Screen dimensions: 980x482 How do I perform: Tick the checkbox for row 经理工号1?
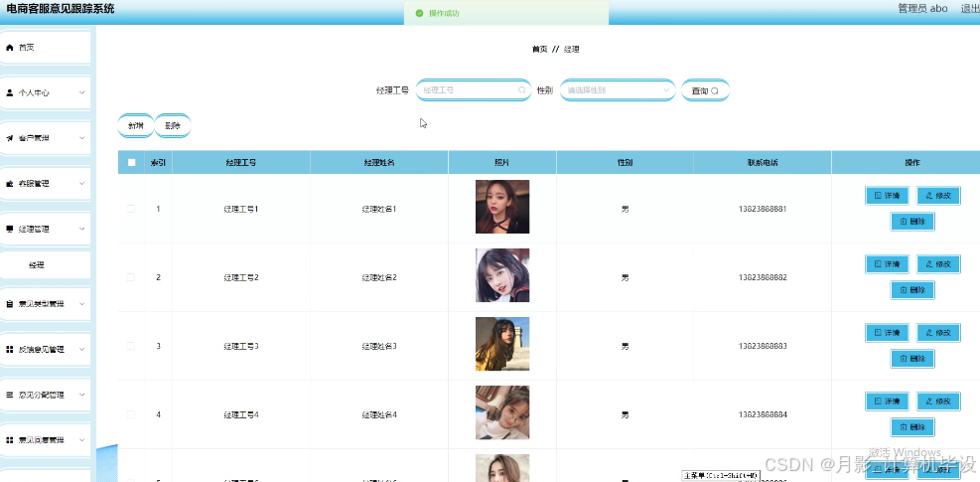tap(131, 209)
